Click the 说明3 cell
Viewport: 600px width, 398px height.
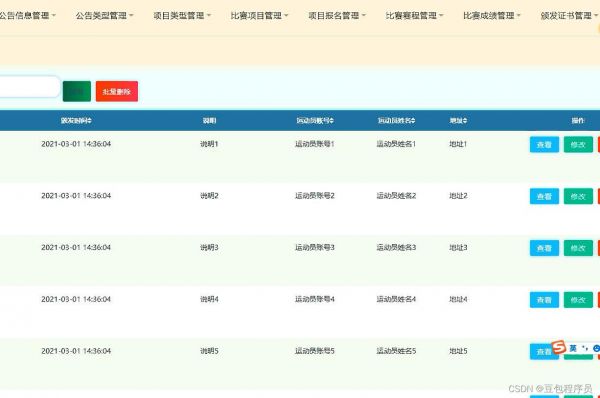209,247
